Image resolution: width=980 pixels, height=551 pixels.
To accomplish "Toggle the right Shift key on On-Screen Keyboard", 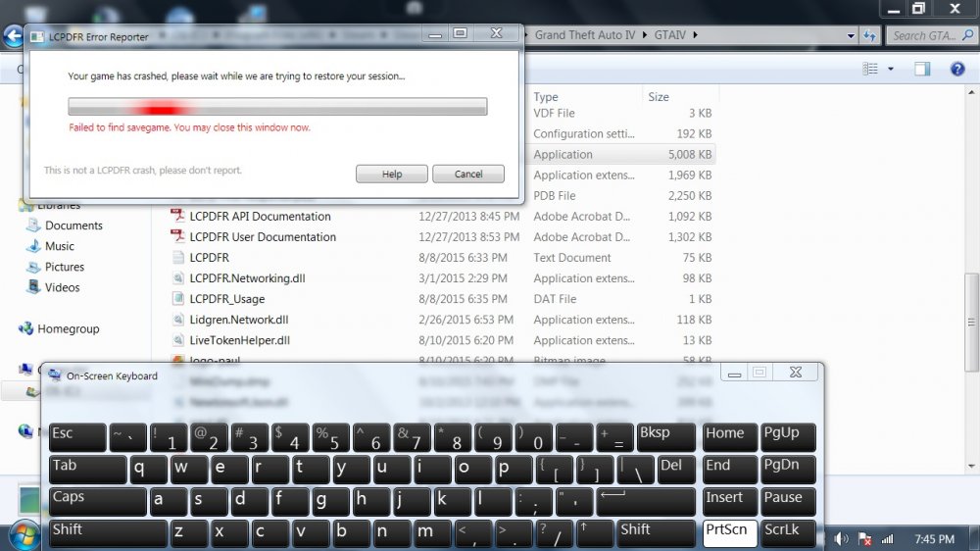I will click(x=657, y=534).
